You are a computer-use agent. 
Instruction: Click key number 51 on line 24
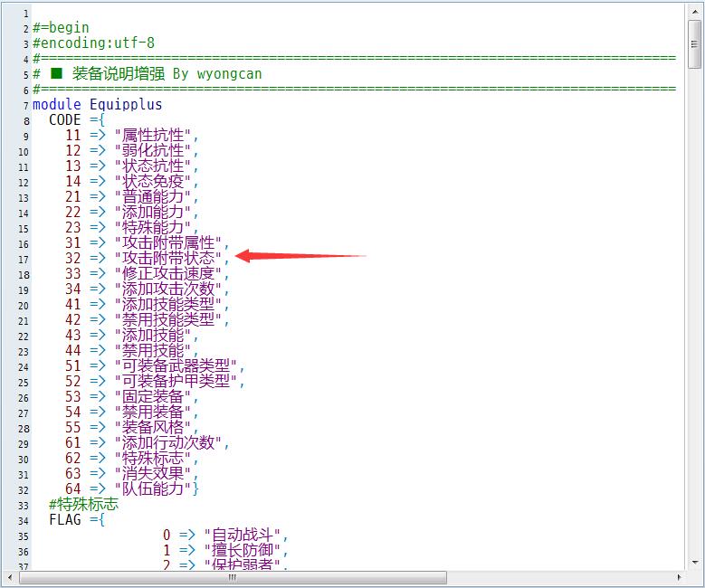tap(72, 366)
